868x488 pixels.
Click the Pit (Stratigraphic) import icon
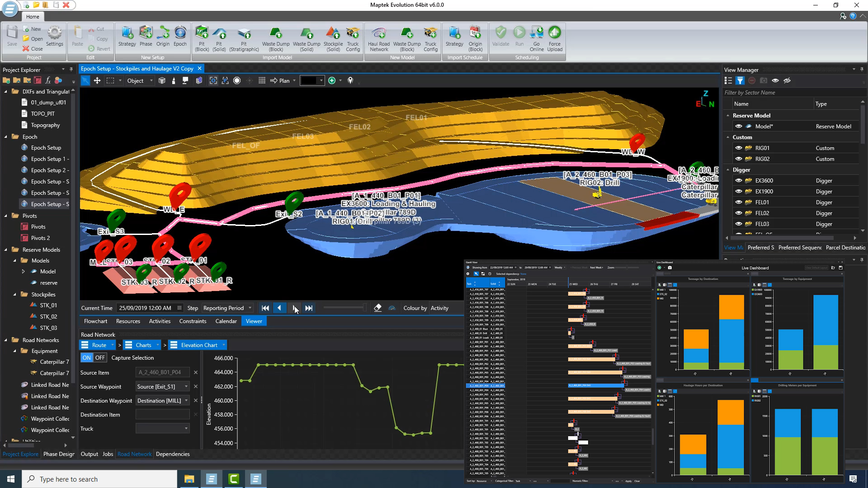coord(244,34)
